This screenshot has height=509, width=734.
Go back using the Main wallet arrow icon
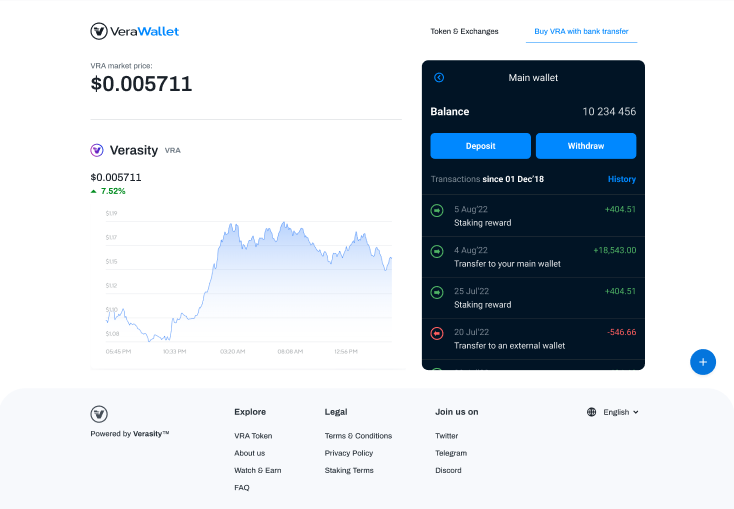(439, 78)
